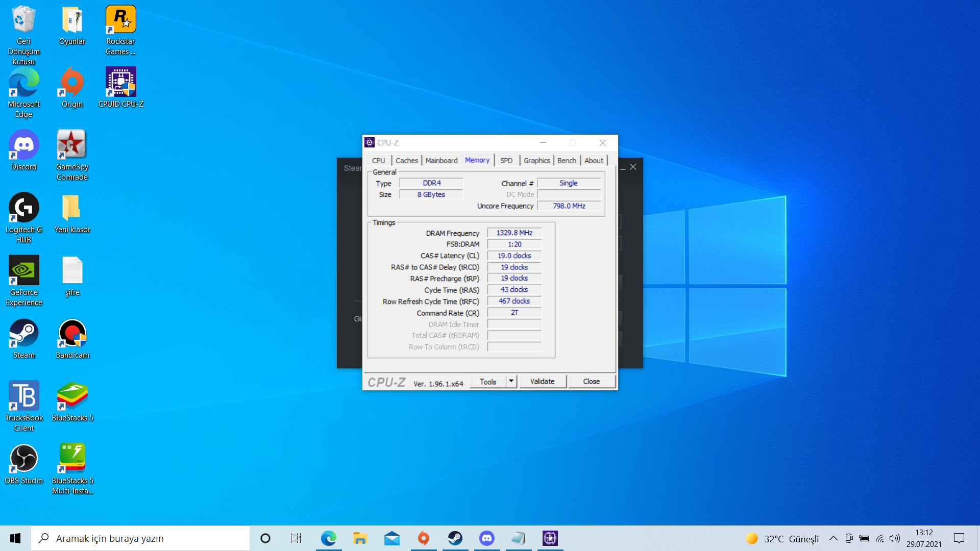Open the volume control in tray
This screenshot has width=980, height=551.
(x=895, y=538)
